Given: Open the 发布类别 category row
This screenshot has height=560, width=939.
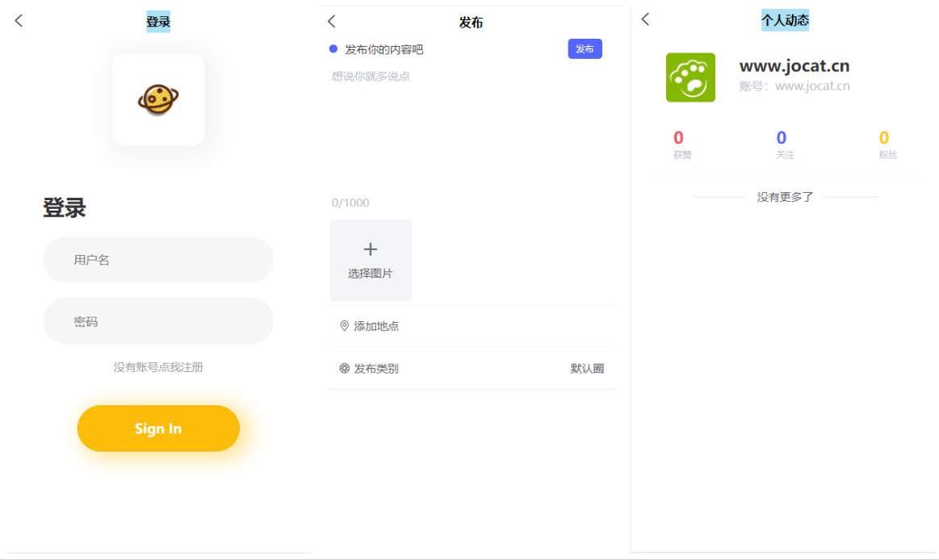Looking at the screenshot, I should click(472, 368).
